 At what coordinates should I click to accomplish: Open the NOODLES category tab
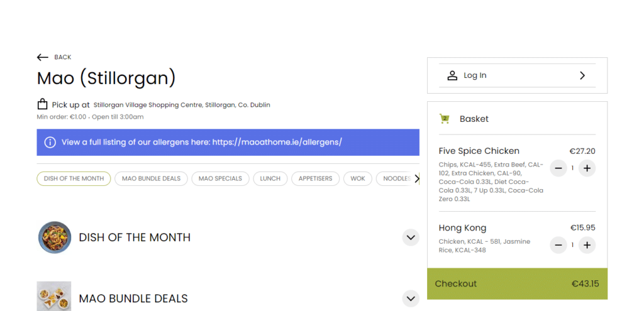point(395,179)
